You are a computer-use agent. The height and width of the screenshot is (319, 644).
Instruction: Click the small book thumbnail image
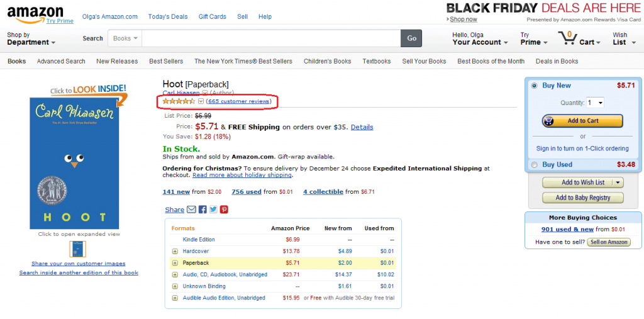78,249
